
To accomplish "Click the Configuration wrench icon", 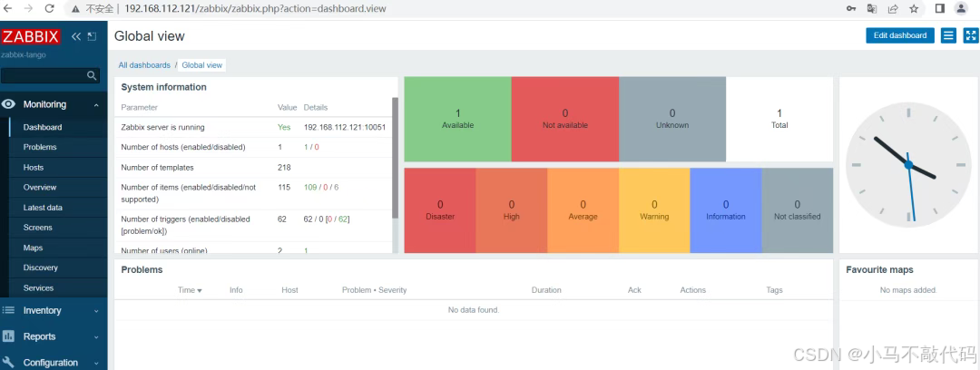I will [x=9, y=363].
